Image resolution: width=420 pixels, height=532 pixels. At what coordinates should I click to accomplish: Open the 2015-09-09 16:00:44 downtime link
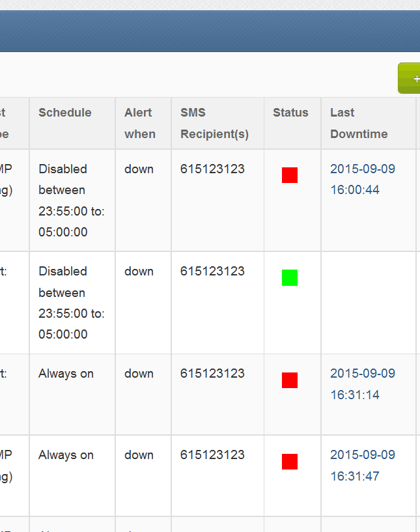[x=363, y=179]
